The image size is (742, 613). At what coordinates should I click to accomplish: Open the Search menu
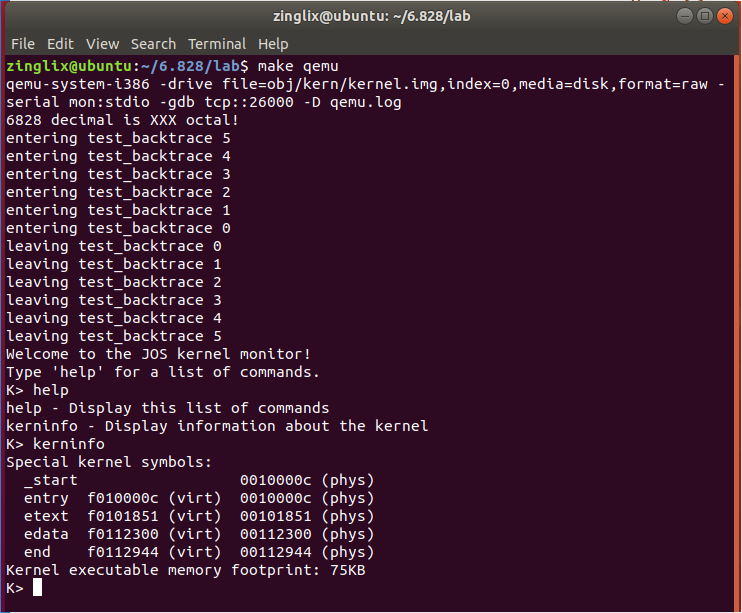click(x=153, y=44)
